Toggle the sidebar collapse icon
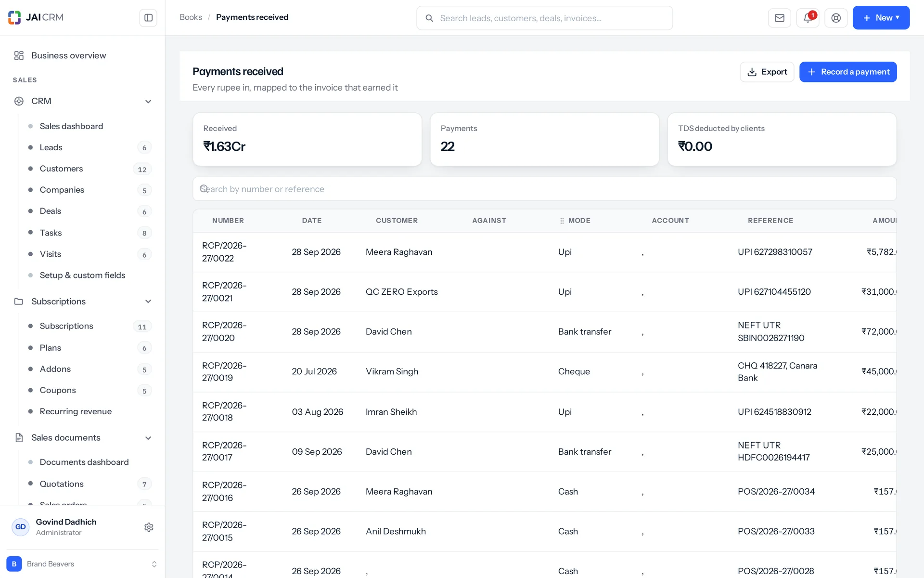Image resolution: width=924 pixels, height=578 pixels. coord(148,18)
